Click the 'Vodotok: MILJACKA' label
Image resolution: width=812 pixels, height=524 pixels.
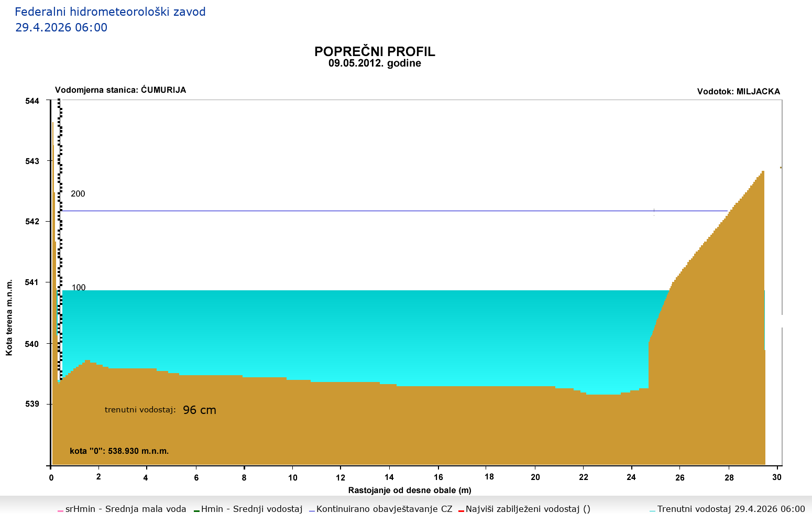[738, 92]
